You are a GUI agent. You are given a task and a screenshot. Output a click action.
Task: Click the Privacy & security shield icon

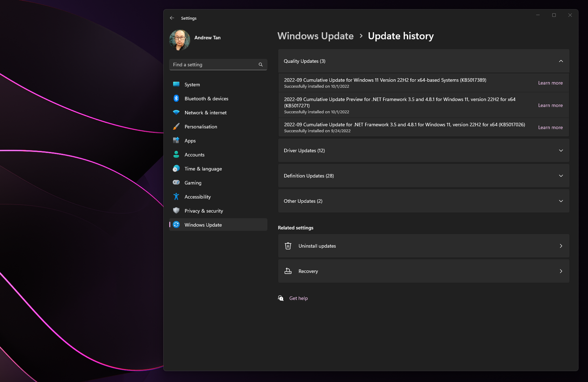coord(176,211)
